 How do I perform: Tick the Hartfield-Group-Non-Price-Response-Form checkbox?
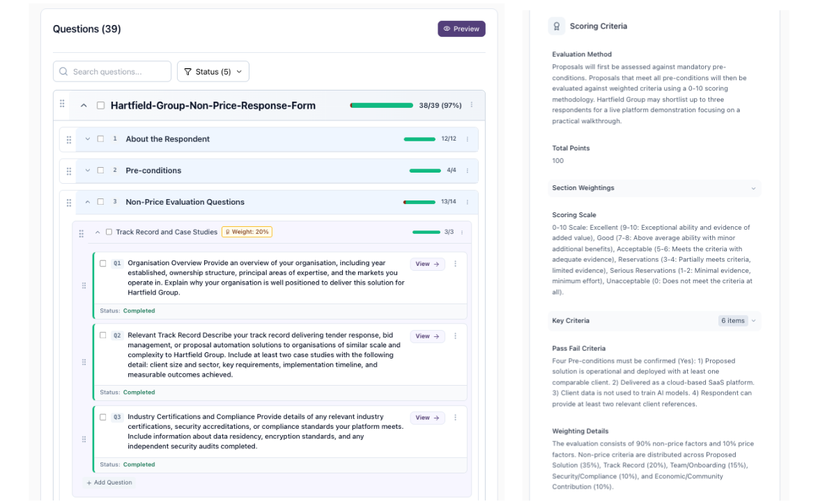point(101,105)
